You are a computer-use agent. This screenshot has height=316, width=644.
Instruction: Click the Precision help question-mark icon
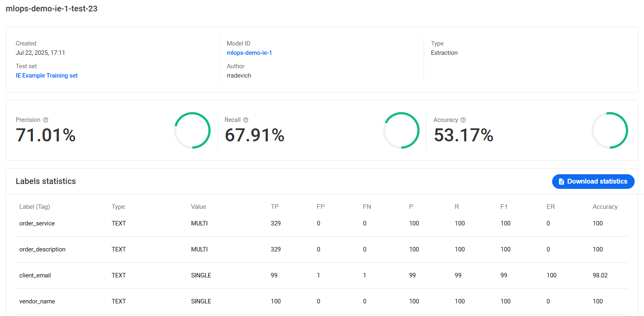click(x=46, y=120)
